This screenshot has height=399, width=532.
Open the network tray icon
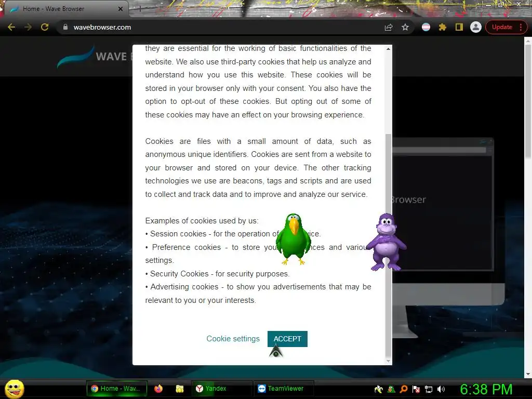(429, 389)
